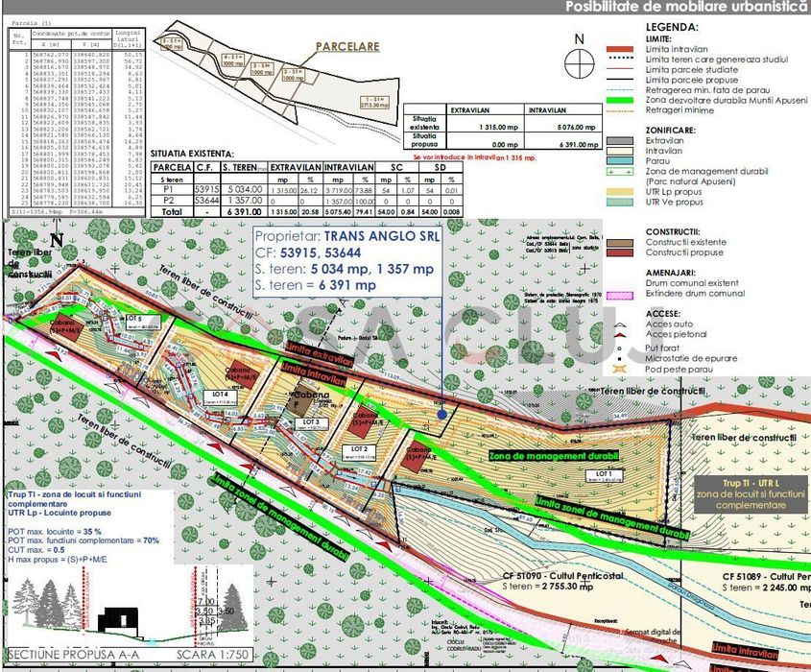This screenshot has height=672, width=811.
Task: Click the north compass circle in legend
Action: pos(580,64)
